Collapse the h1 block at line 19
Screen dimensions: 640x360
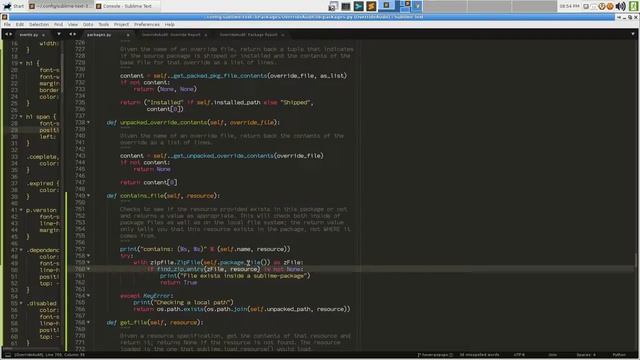click(21, 63)
